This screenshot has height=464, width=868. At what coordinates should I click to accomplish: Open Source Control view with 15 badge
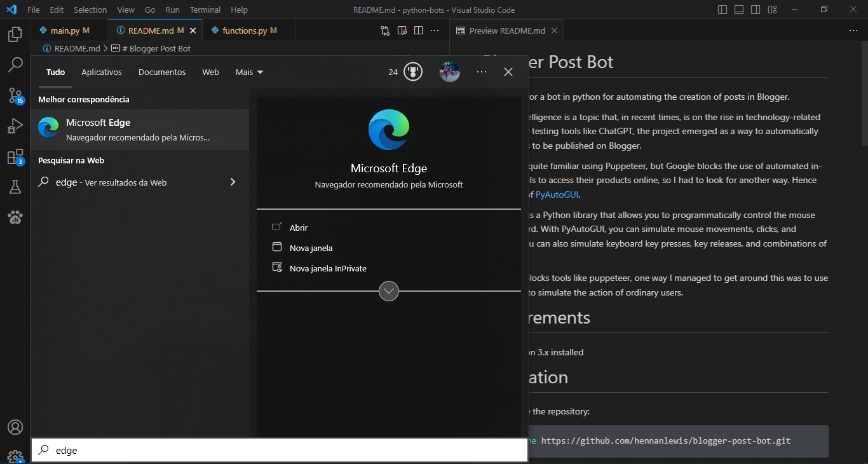tap(15, 95)
